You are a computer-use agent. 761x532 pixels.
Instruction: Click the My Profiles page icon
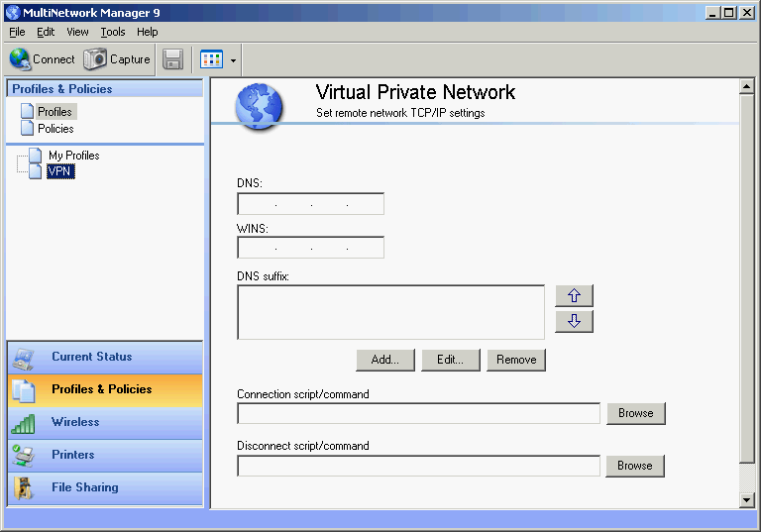tap(35, 156)
